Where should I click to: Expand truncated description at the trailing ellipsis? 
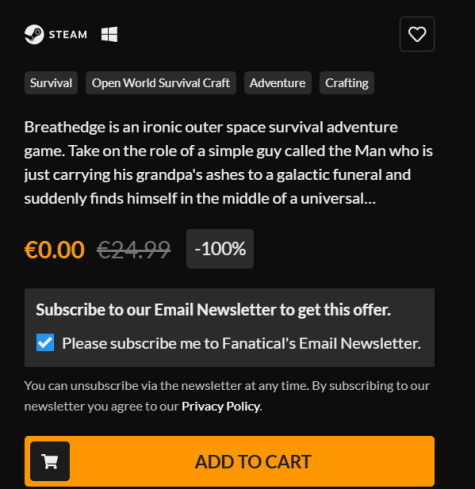coord(370,199)
